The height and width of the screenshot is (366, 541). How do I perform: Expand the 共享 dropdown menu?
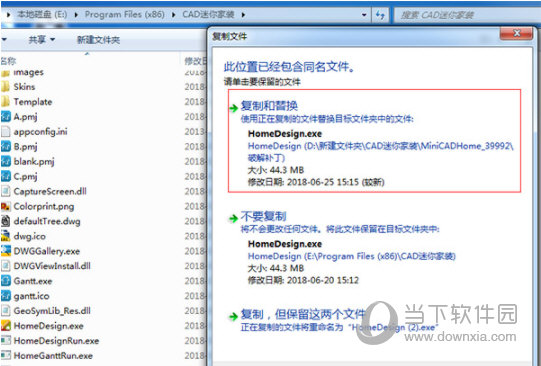(52, 40)
